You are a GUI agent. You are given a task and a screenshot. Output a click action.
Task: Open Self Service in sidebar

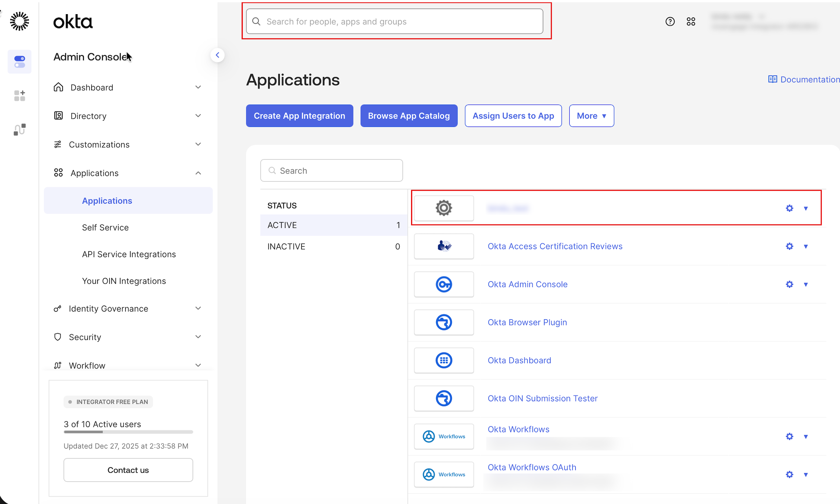coord(105,227)
